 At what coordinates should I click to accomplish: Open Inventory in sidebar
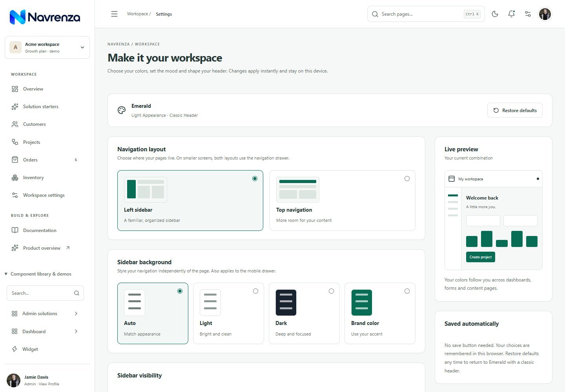[x=47, y=178]
